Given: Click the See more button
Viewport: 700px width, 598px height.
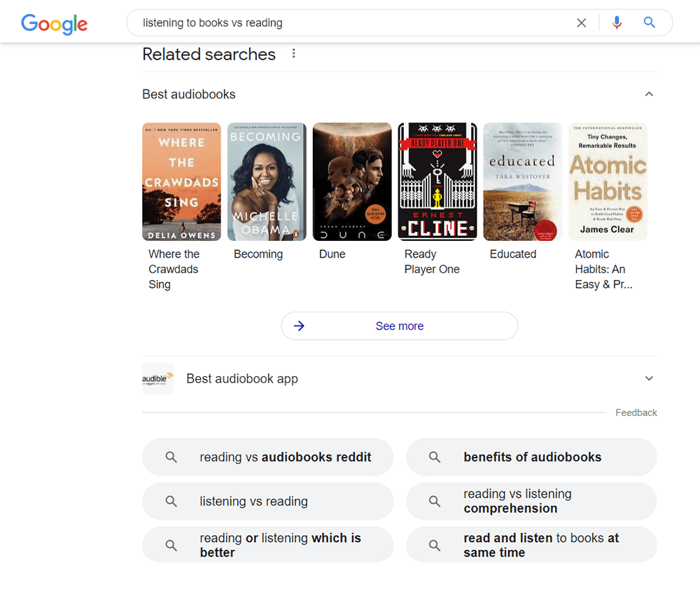Looking at the screenshot, I should click(399, 326).
